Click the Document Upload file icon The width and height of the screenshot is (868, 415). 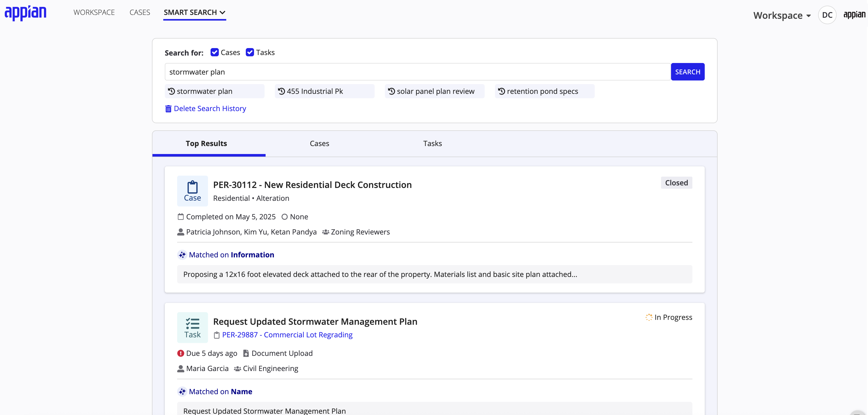click(x=246, y=353)
